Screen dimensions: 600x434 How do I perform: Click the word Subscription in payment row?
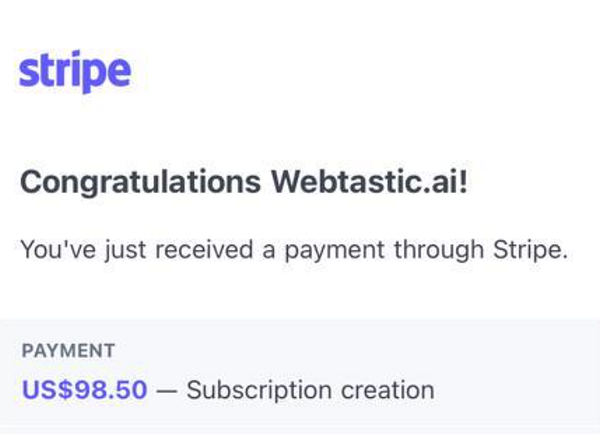(x=259, y=390)
